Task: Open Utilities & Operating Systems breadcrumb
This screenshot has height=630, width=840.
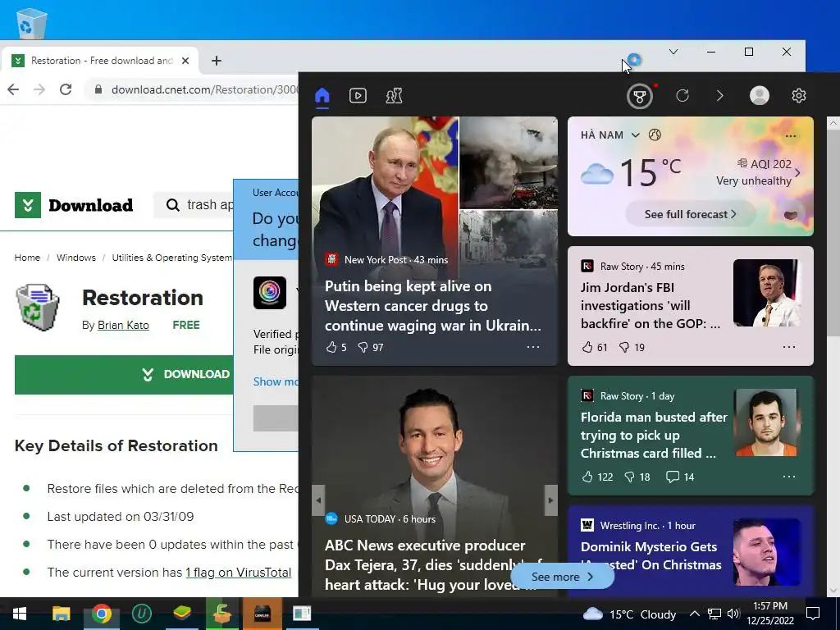Action: coord(172,258)
